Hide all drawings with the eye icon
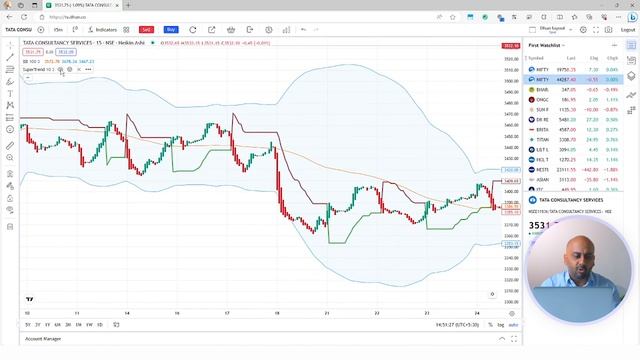640x360 pixels. coord(10,210)
